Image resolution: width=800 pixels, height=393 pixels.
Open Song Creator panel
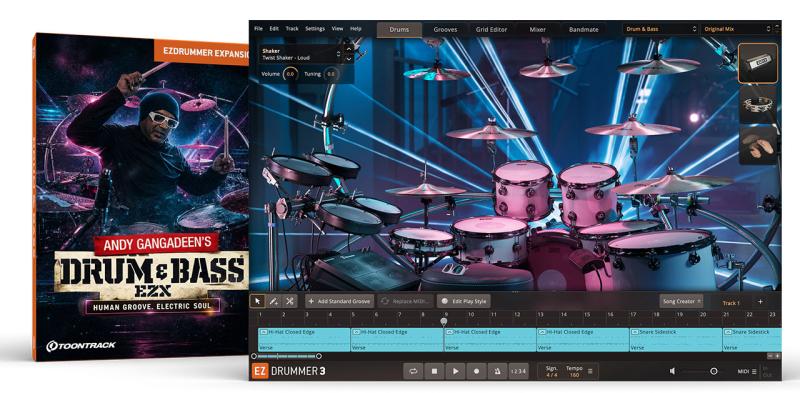(x=681, y=301)
